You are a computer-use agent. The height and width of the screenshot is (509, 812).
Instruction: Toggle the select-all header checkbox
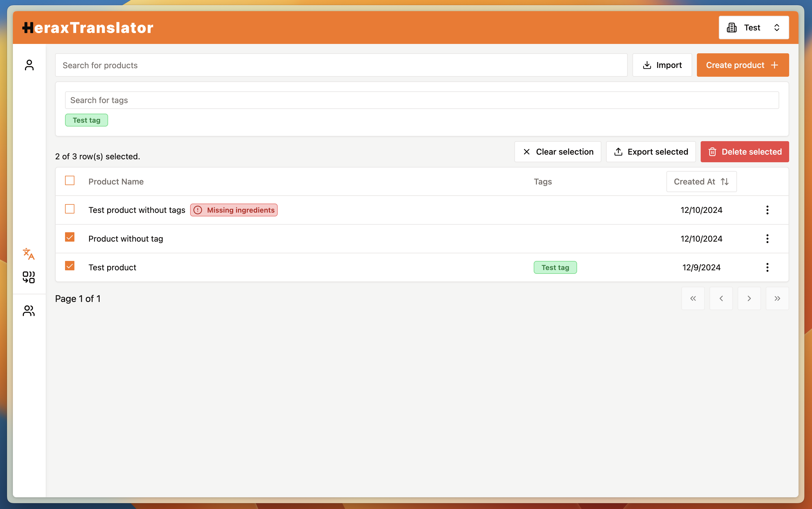70,181
